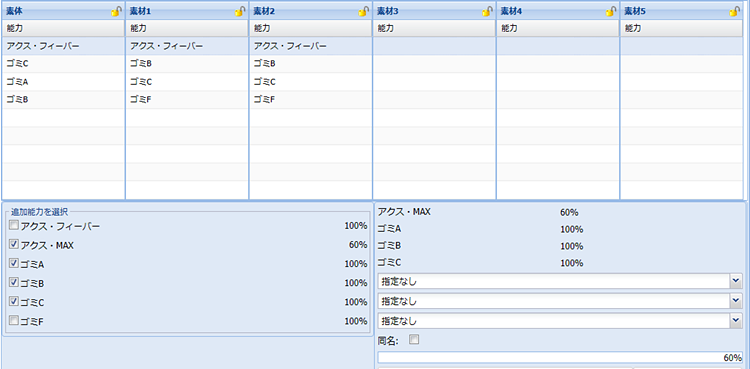750x369 pixels.
Task: Click アクス・MAX in the result list
Action: tap(404, 212)
